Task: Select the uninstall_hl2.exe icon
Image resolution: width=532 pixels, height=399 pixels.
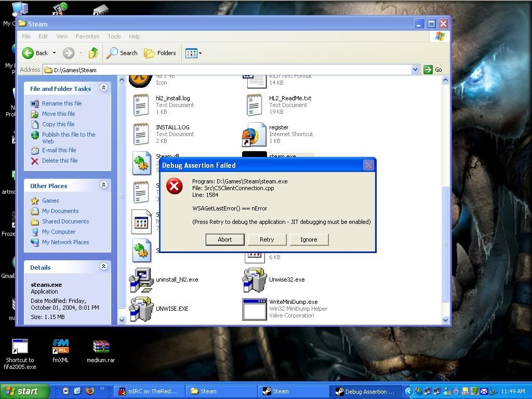Action: click(x=141, y=280)
